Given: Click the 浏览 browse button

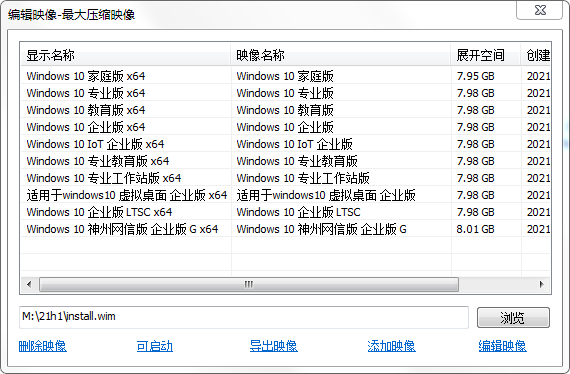Looking at the screenshot, I should tap(513, 318).
